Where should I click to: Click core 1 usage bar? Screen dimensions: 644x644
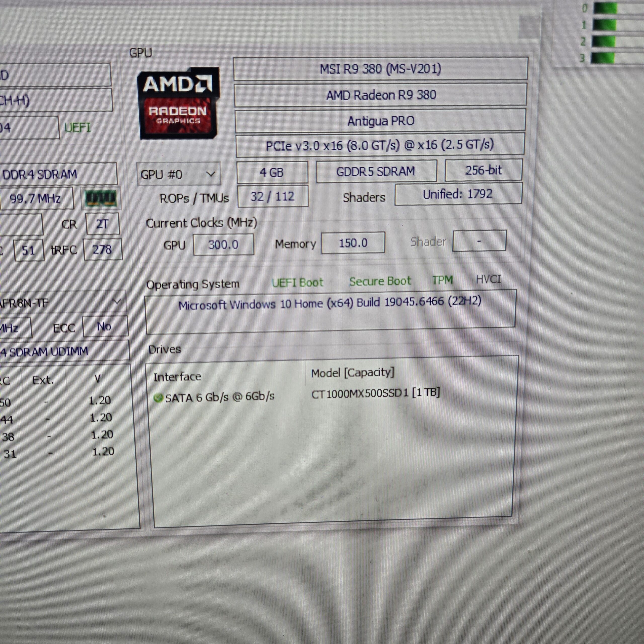(619, 25)
